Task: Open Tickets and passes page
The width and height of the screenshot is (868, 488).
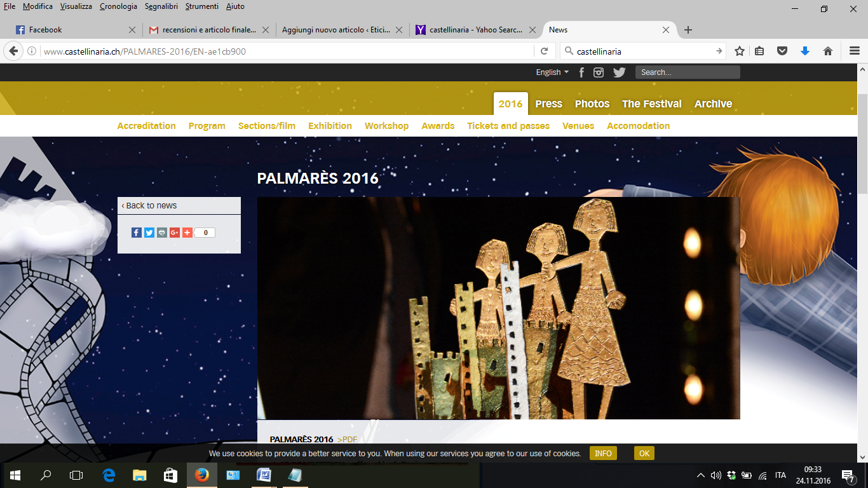Action: tap(508, 126)
